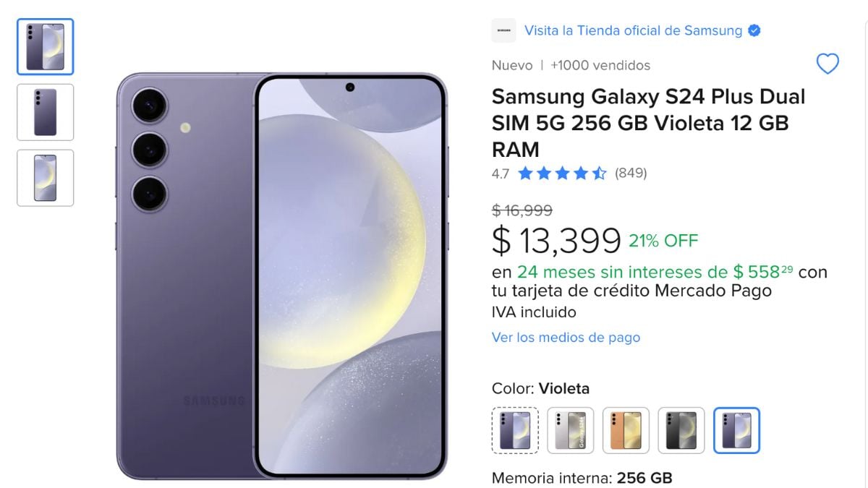Visit the Tienda oficial de Samsung link

(634, 30)
